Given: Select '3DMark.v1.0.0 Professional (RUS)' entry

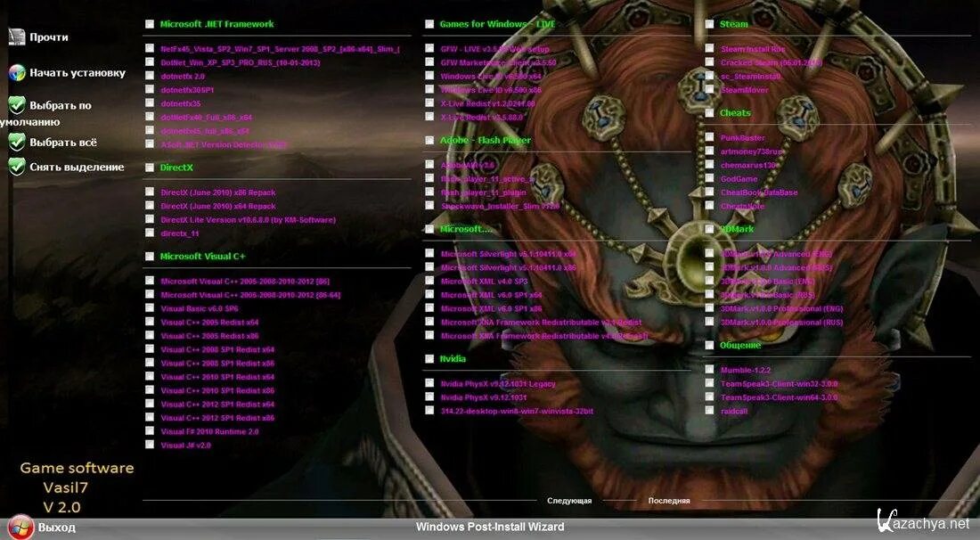Looking at the screenshot, I should [x=781, y=323].
